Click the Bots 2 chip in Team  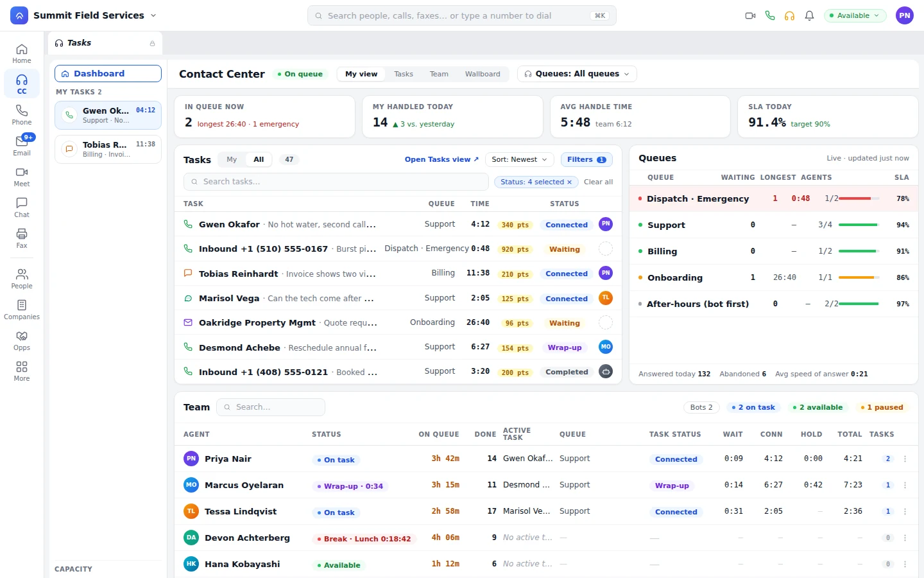pyautogui.click(x=701, y=408)
